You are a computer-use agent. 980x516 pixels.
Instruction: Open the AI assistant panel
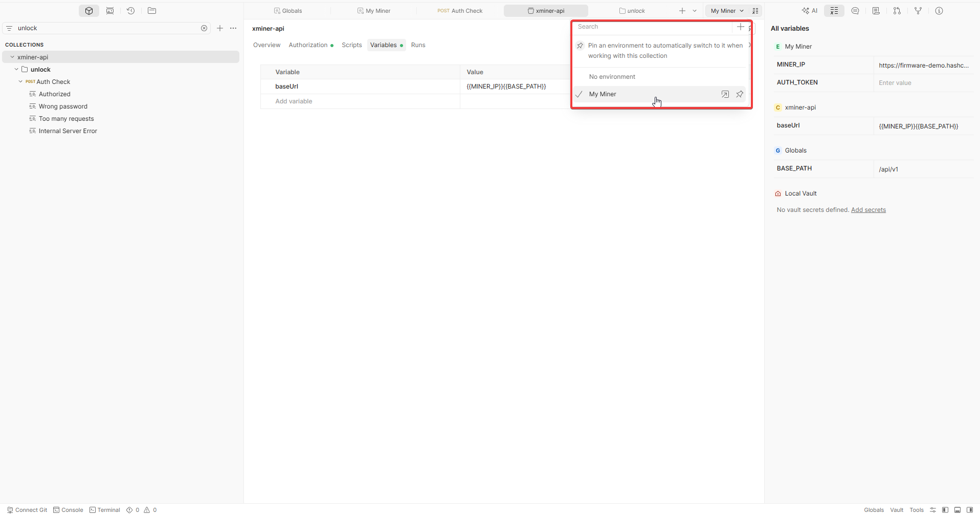tap(810, 11)
